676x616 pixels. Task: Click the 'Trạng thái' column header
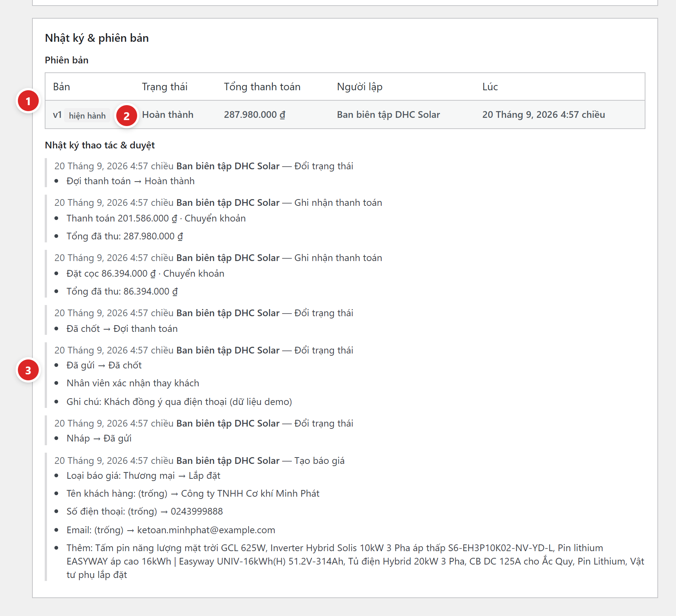tap(164, 87)
